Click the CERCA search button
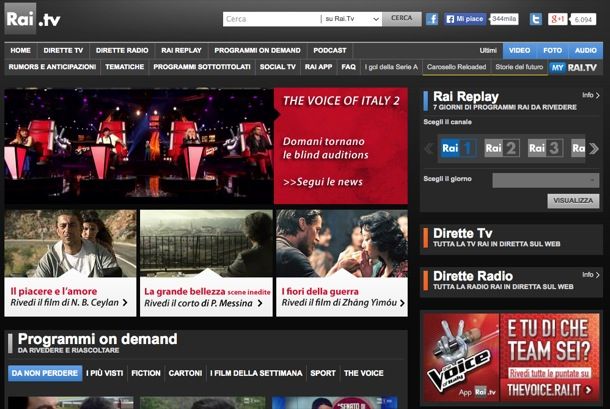This screenshot has height=409, width=610. [x=402, y=18]
